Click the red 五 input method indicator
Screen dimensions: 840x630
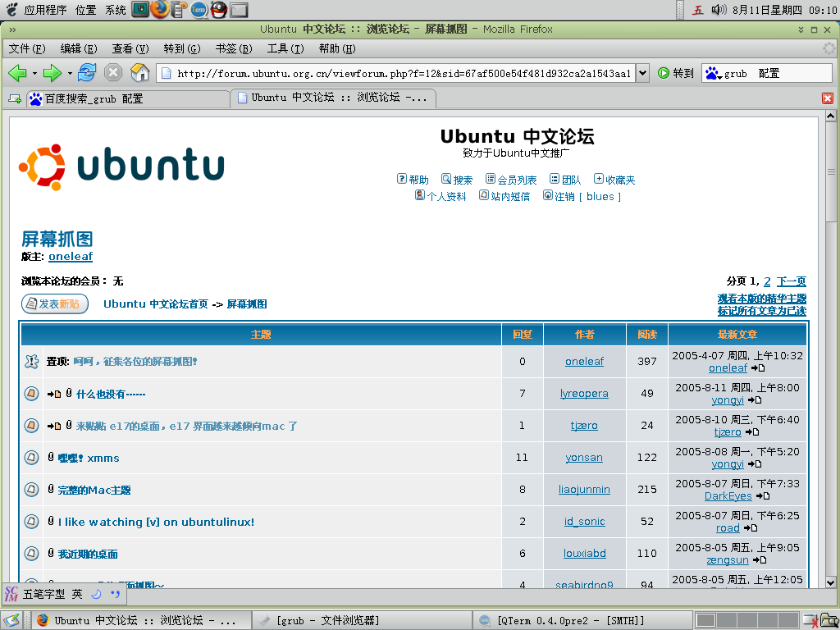click(697, 10)
